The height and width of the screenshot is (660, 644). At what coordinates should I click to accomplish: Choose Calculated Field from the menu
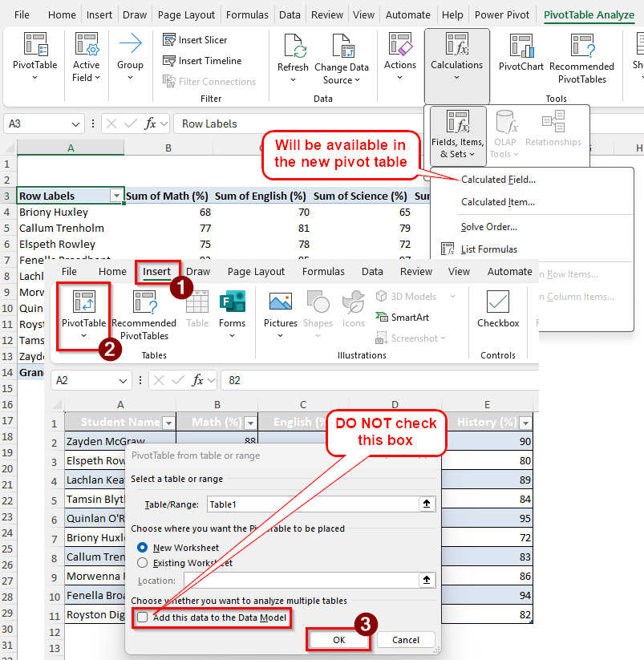[x=498, y=180]
